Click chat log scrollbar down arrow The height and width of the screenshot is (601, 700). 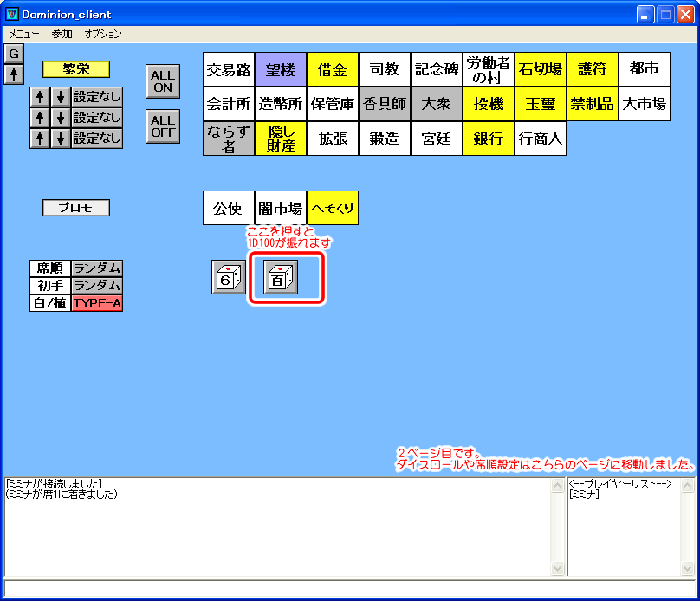pyautogui.click(x=558, y=568)
